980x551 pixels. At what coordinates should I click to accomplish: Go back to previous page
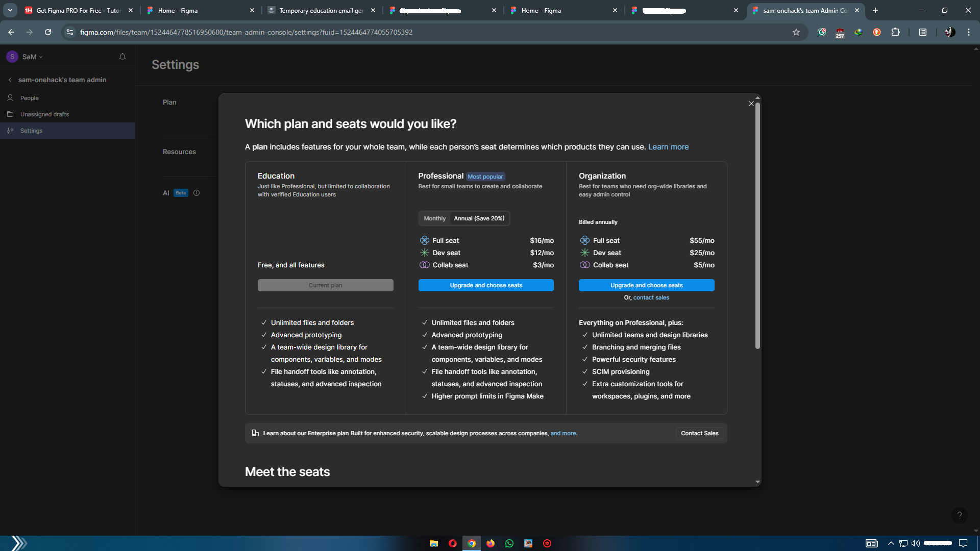pyautogui.click(x=11, y=32)
